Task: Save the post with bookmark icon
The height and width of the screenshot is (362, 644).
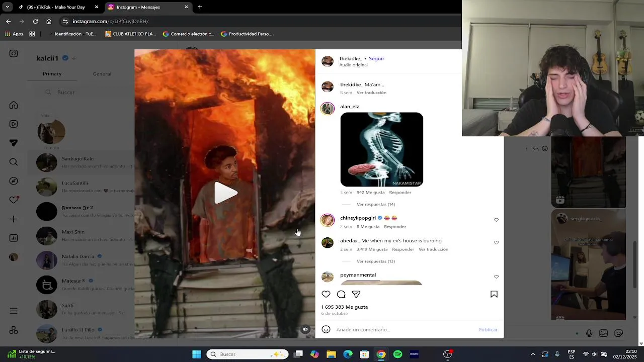Action: click(494, 294)
